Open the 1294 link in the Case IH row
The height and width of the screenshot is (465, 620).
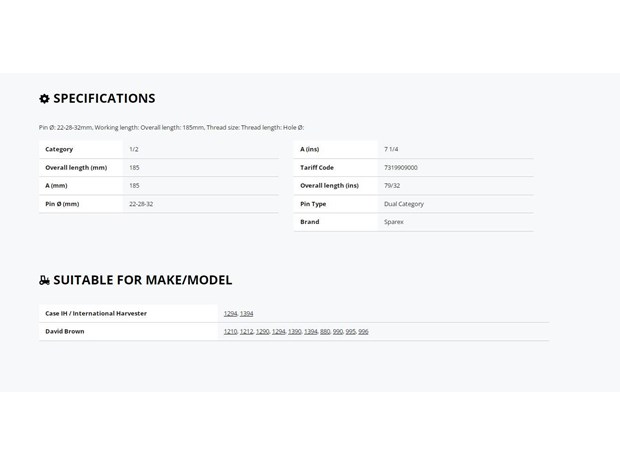(230, 314)
